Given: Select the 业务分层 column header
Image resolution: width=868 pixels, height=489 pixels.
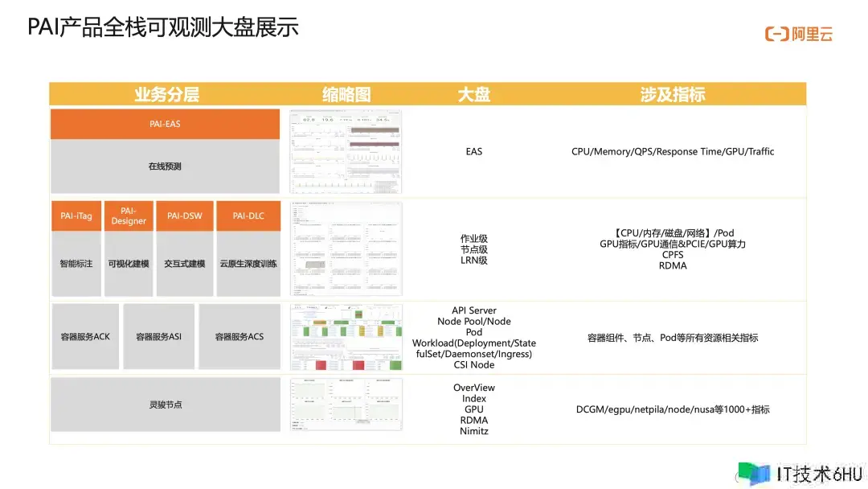Looking at the screenshot, I should pos(166,95).
